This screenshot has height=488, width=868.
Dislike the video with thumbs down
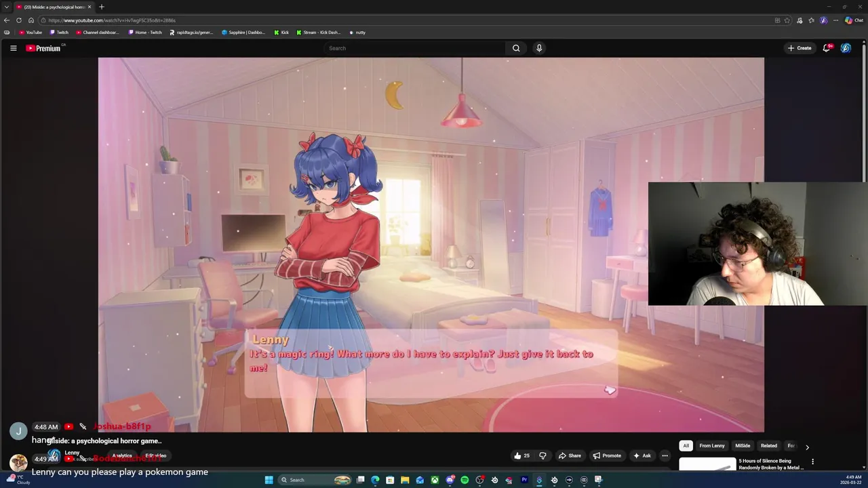coord(542,455)
